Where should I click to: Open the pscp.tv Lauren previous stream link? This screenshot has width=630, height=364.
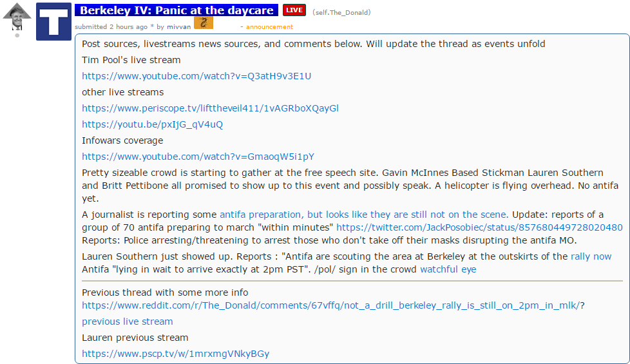176,354
